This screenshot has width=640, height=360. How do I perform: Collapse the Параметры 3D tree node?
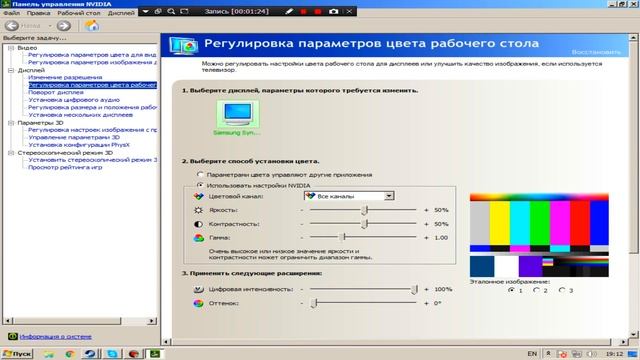(11, 122)
